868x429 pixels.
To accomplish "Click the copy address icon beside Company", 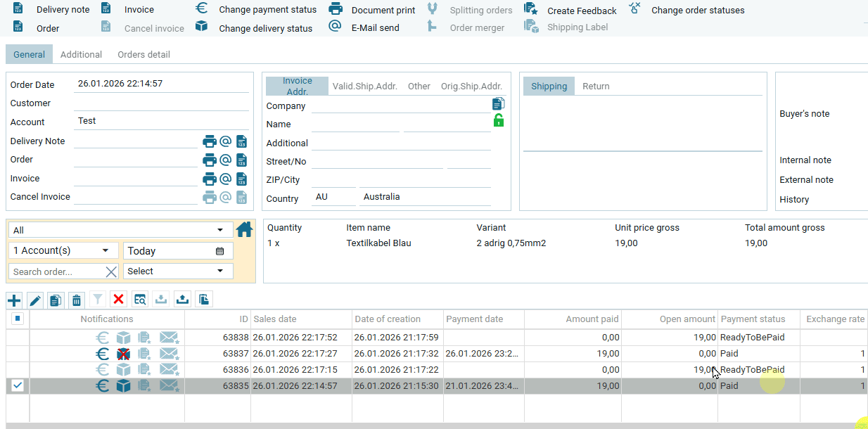I will point(499,104).
